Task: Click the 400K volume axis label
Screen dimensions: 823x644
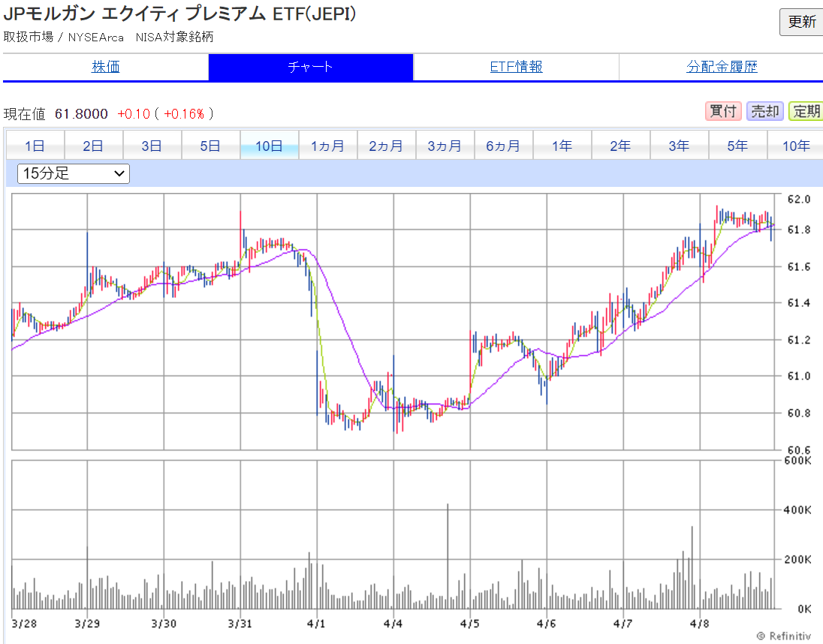Action: pos(797,510)
